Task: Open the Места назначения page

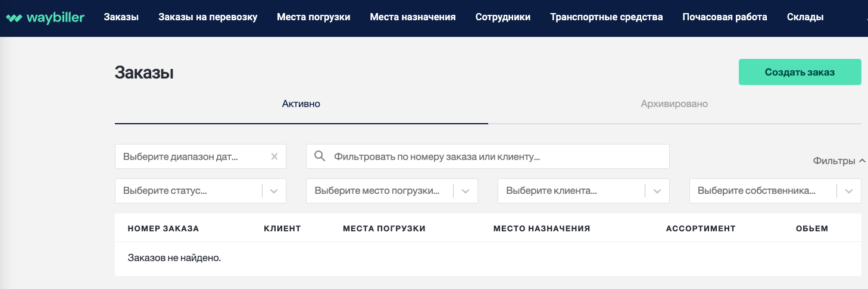Action: (x=413, y=17)
